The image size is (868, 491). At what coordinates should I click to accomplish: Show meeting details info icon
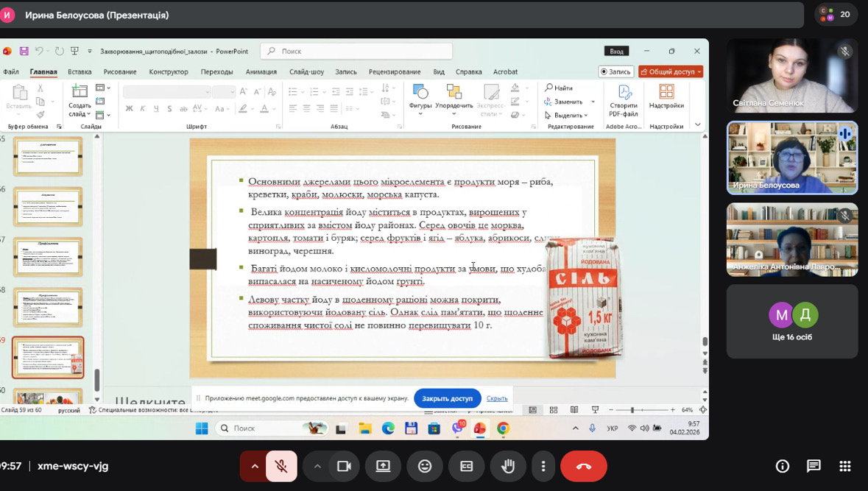(x=783, y=466)
